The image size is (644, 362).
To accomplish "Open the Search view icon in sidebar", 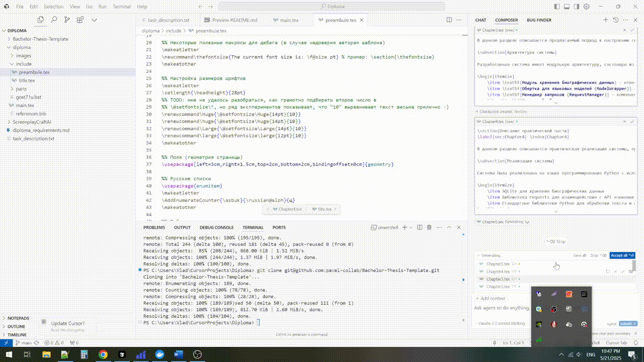I will (x=54, y=20).
